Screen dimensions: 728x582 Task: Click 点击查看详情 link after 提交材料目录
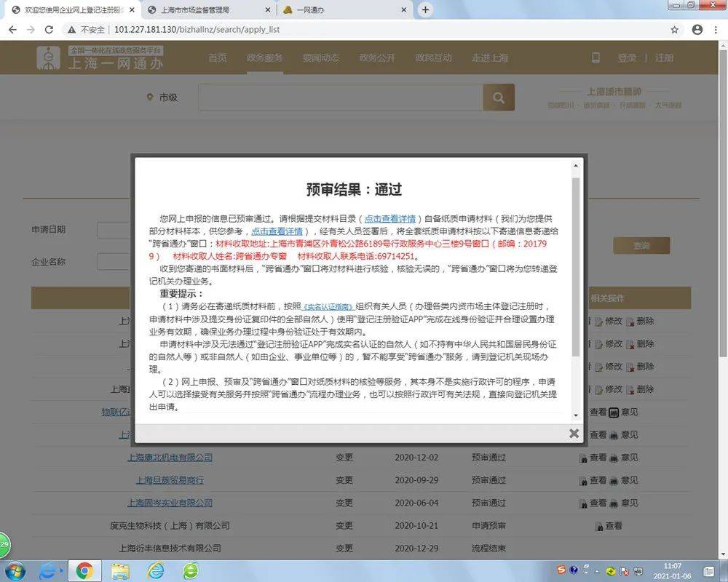pos(389,218)
